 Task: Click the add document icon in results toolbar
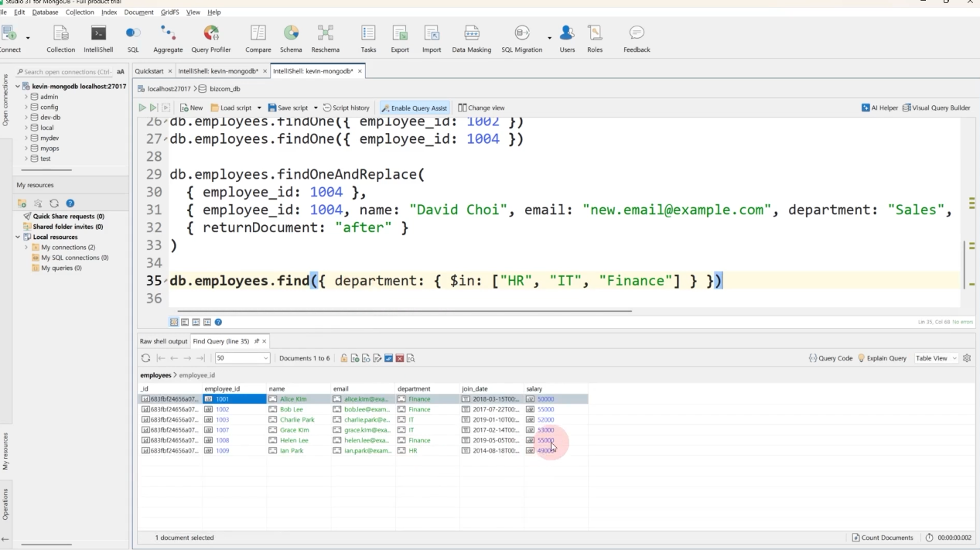[x=355, y=358]
